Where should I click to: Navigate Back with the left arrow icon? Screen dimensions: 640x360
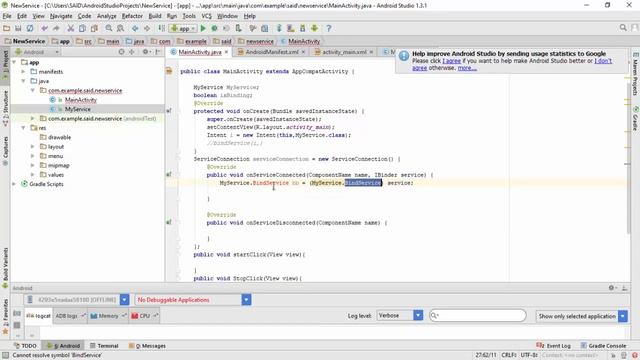pyautogui.click(x=135, y=28)
